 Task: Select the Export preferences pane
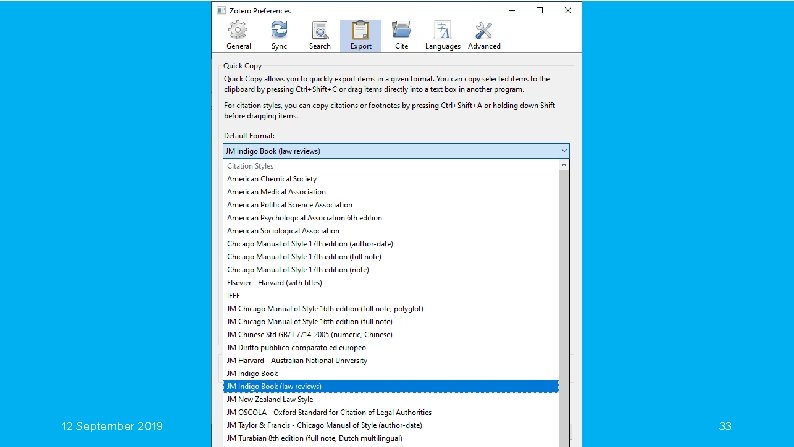tap(361, 35)
